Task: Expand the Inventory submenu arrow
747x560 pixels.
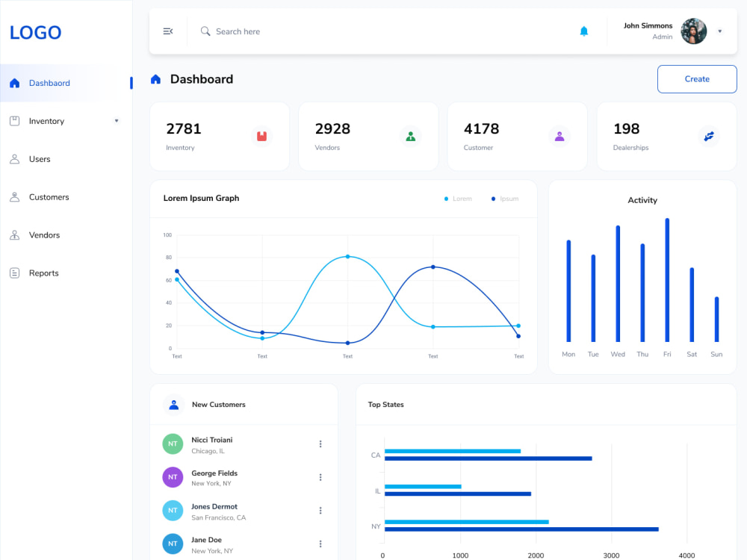Action: [117, 121]
